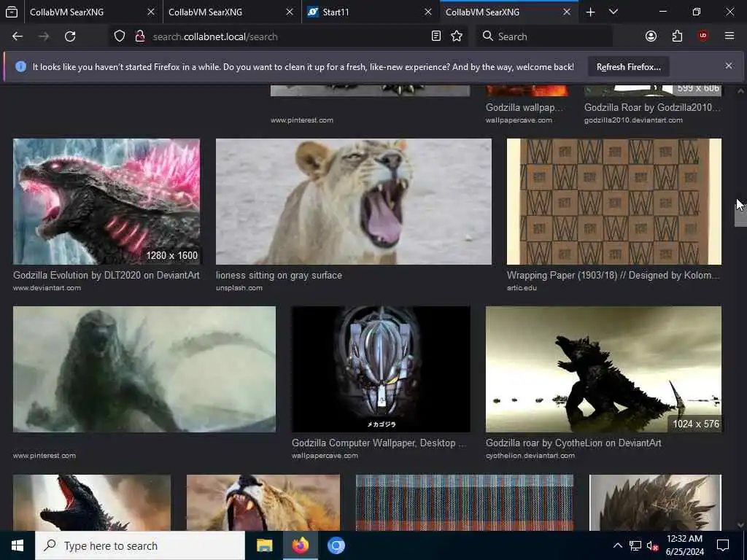Reload the page with the refresh icon
747x560 pixels.
click(70, 36)
